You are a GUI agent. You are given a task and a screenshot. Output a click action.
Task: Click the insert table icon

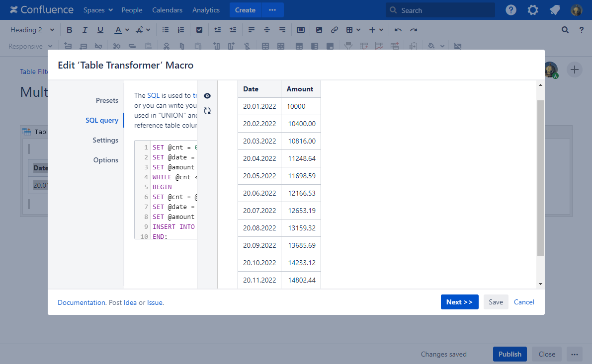[x=349, y=30]
